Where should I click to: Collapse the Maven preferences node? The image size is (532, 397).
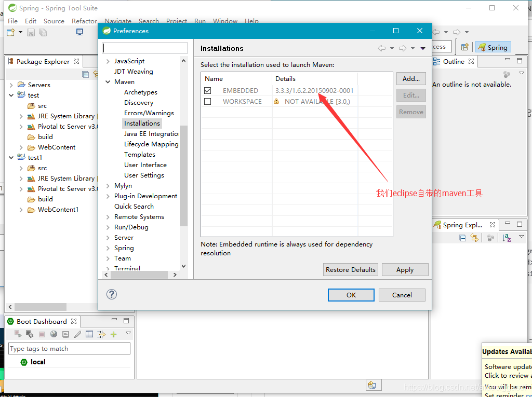(108, 82)
